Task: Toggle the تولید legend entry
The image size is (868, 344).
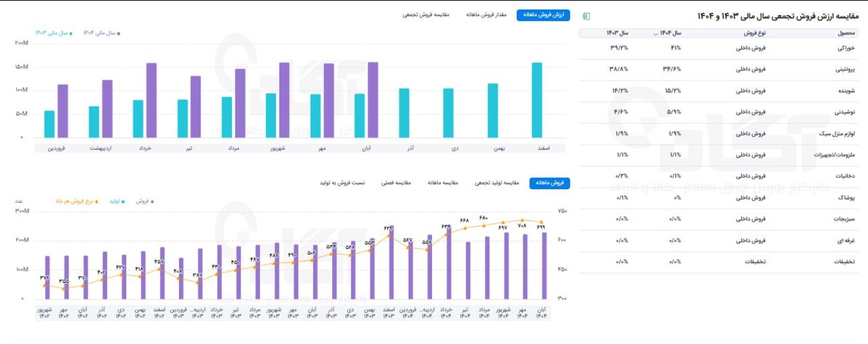Action: tap(113, 202)
